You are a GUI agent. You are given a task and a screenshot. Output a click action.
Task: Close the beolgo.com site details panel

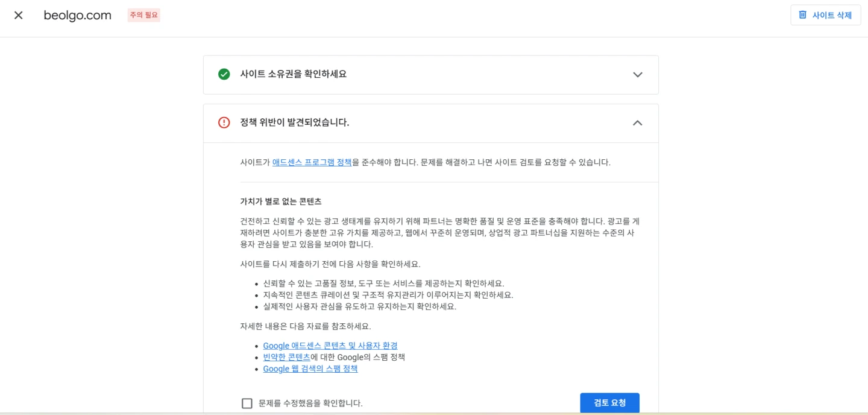click(19, 15)
